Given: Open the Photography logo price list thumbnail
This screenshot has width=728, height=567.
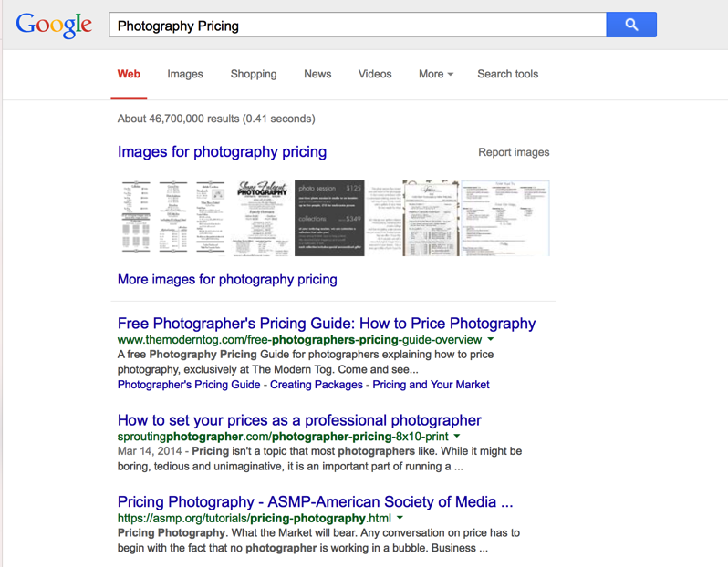Looking at the screenshot, I should coord(263,218).
